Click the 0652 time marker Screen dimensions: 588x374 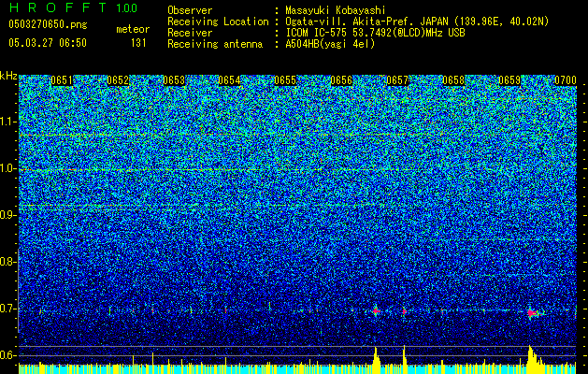click(118, 80)
